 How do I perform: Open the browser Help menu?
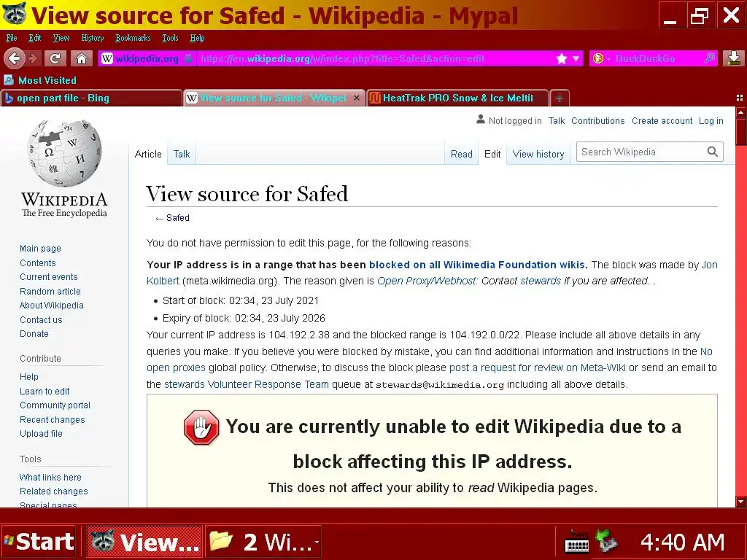(x=197, y=38)
